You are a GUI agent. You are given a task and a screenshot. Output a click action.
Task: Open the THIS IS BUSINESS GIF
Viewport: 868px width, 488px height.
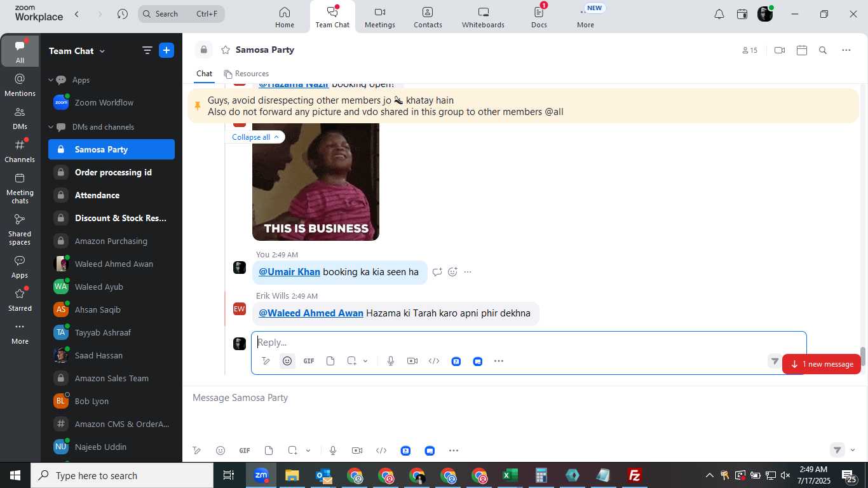(316, 182)
